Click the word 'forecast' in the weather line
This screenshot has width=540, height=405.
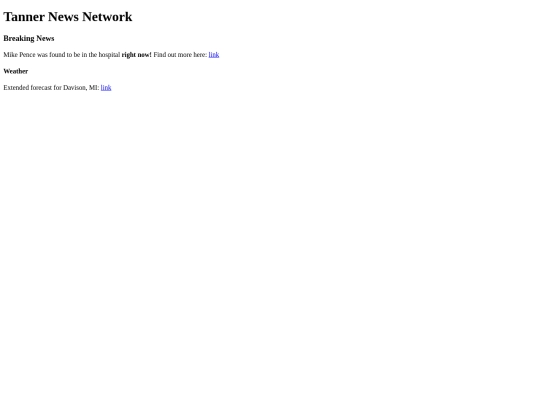(41, 88)
